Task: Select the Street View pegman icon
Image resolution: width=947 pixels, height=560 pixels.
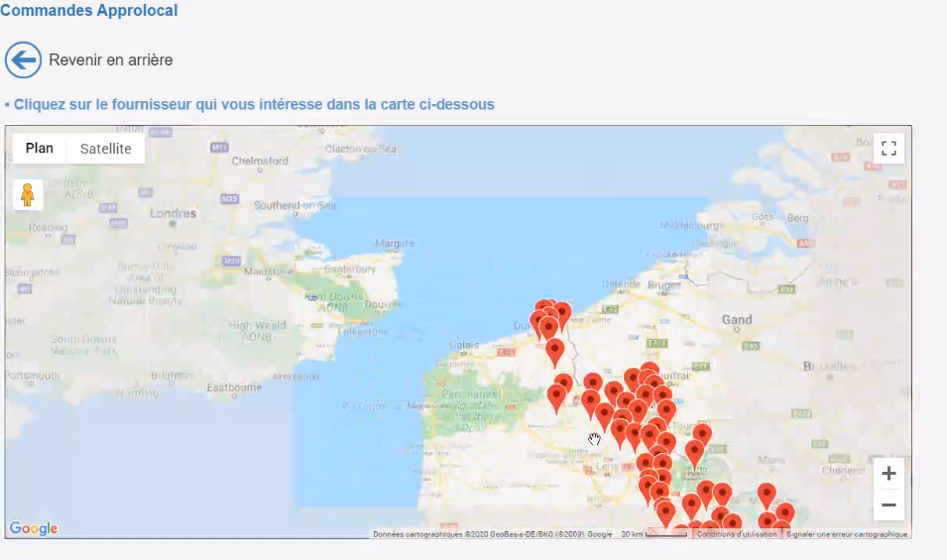Action: click(27, 195)
